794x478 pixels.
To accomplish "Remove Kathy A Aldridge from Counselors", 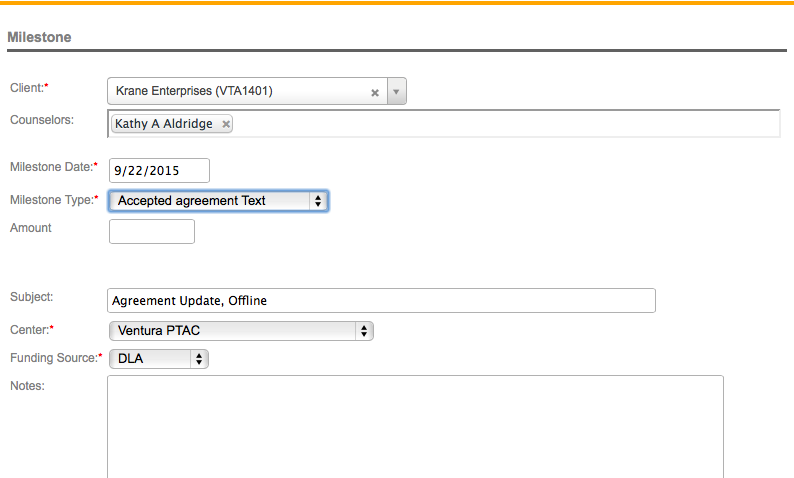I will 226,124.
